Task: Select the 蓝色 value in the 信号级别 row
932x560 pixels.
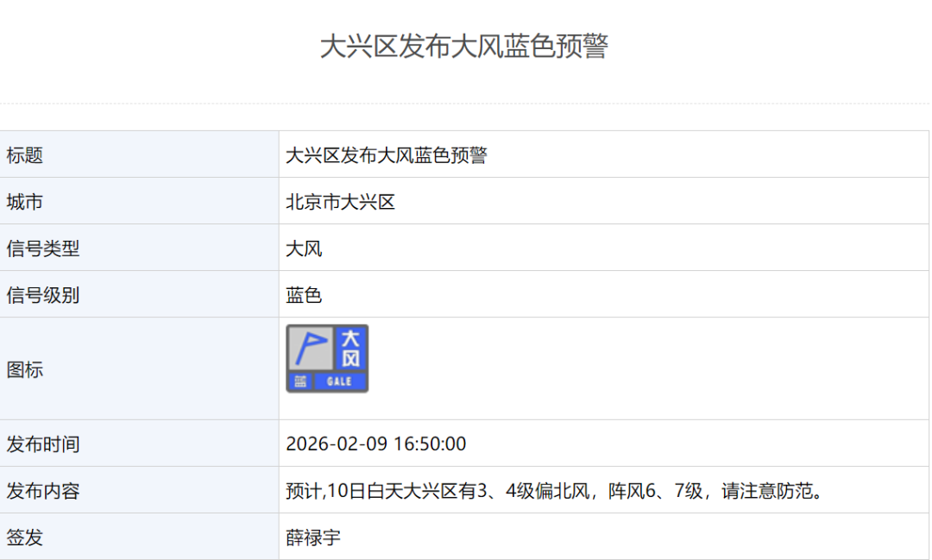Action: click(x=304, y=295)
